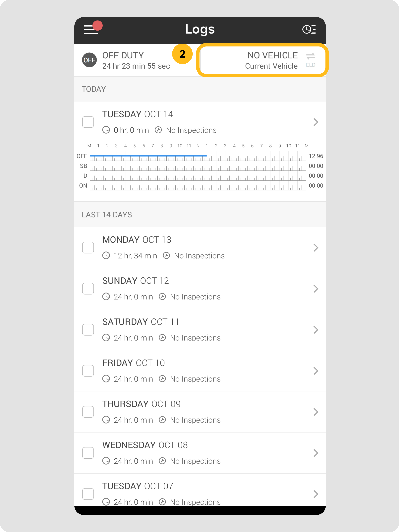Screen dimensions: 399x532
Task: Tap the inspection wrench icon for Monday Oct 13
Action: click(x=166, y=256)
